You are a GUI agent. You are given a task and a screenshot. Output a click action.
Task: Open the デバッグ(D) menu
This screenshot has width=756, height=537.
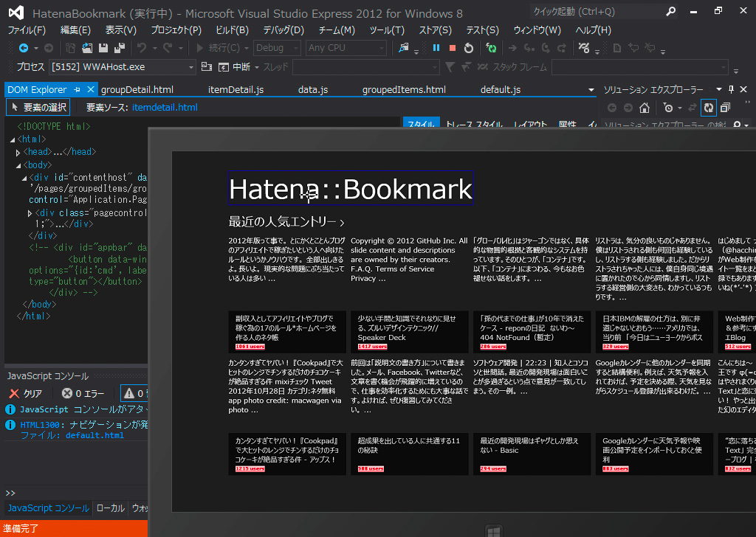[x=283, y=30]
